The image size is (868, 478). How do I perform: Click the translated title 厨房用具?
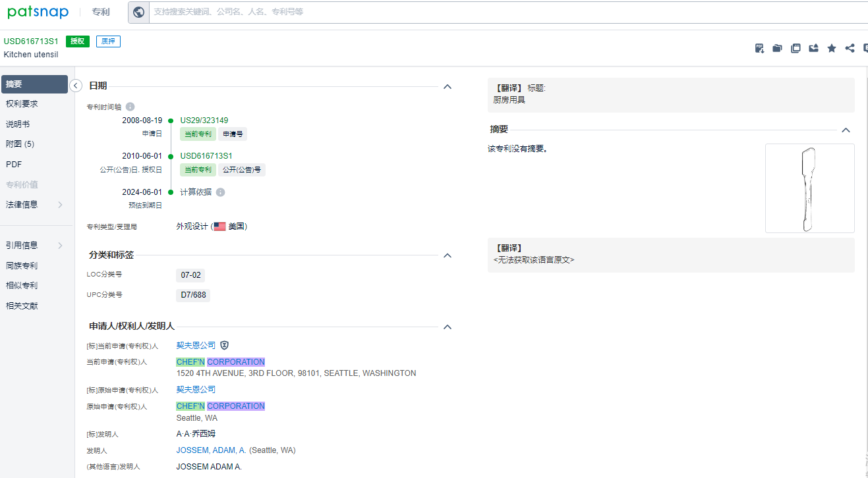[x=509, y=100]
